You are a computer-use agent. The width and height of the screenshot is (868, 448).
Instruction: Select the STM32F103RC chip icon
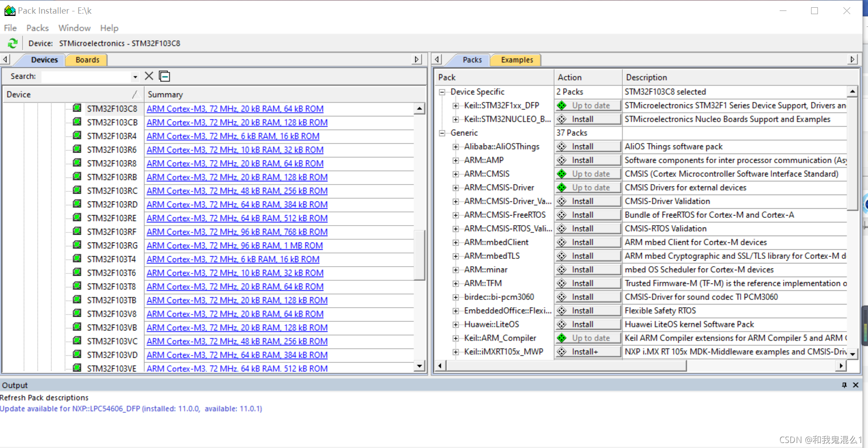(x=77, y=190)
